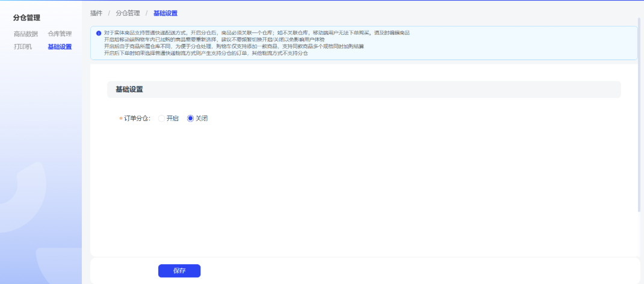Navigate to 分仓管理 via the breadcrumb

click(x=128, y=13)
